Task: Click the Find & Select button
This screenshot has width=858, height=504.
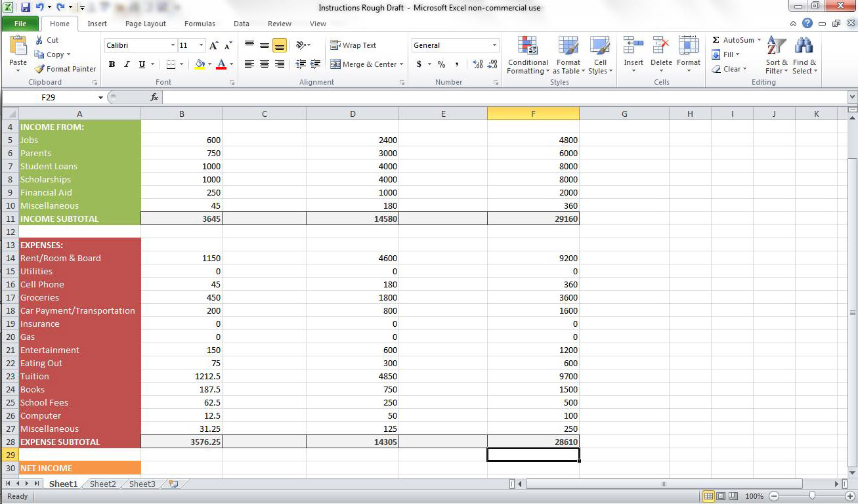Action: tap(804, 55)
